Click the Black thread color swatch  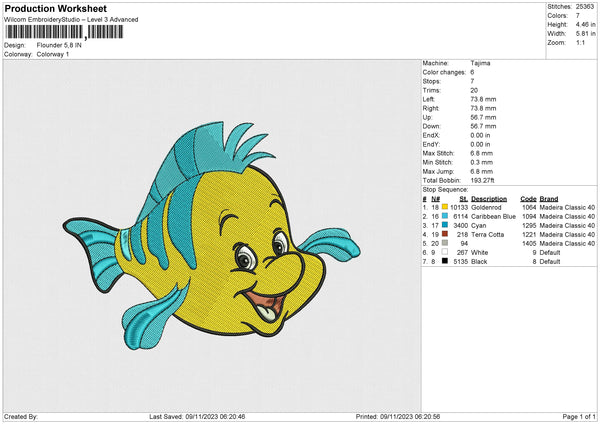pyautogui.click(x=445, y=261)
